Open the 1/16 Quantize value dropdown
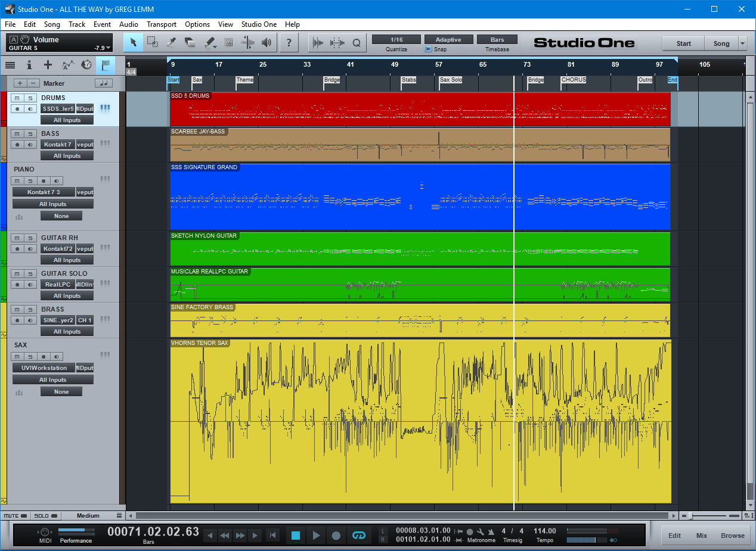Viewport: 756px width, 551px height. 396,39
